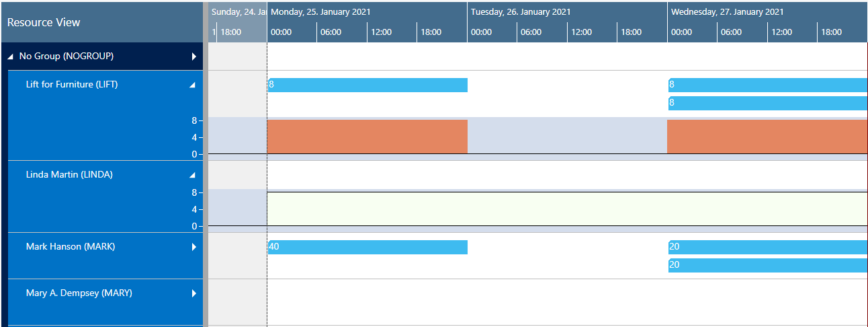Click the orange Wednesday histogram block

pyautogui.click(x=767, y=137)
